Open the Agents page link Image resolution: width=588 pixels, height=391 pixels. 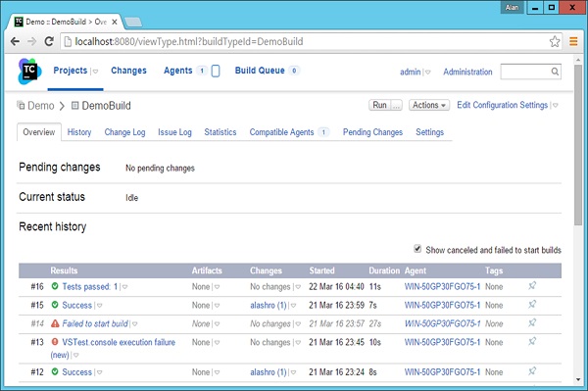point(177,71)
